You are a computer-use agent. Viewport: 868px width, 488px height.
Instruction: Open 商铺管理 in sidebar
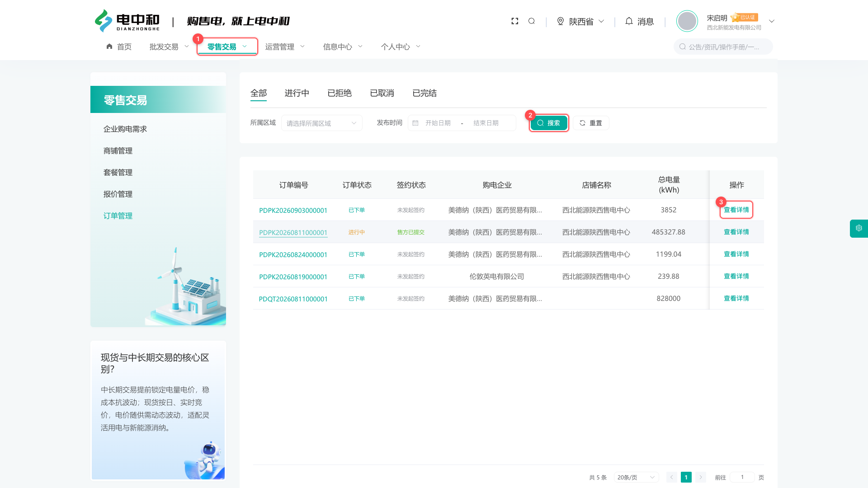(x=118, y=151)
